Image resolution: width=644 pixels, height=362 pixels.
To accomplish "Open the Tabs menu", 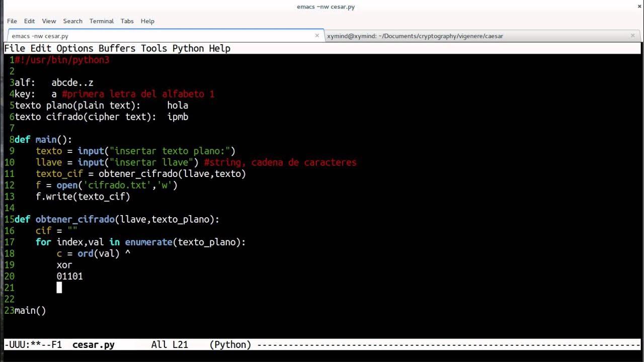I will 127,21.
